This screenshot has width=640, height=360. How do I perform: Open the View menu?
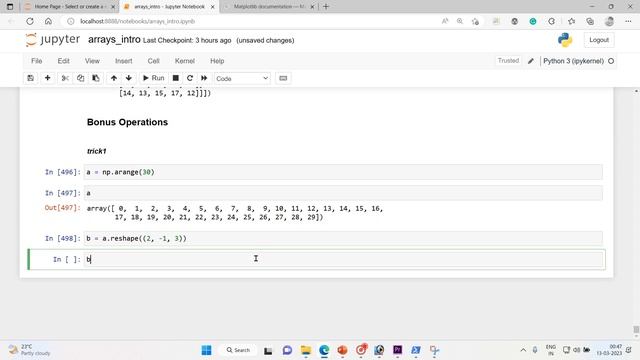click(x=92, y=61)
